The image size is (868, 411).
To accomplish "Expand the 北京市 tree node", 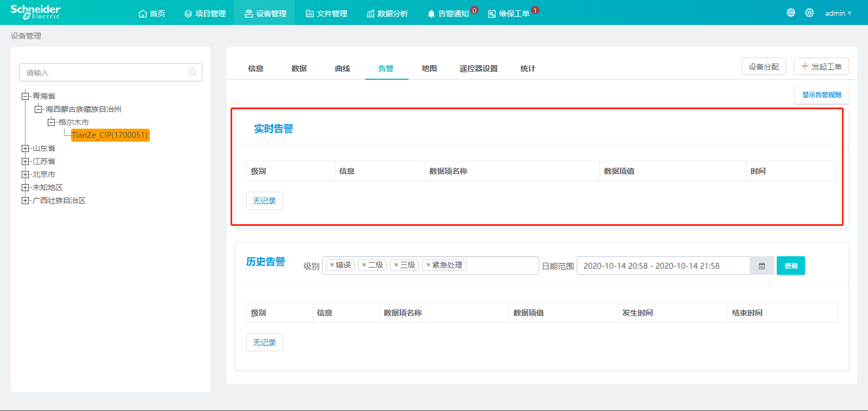I will tap(25, 174).
